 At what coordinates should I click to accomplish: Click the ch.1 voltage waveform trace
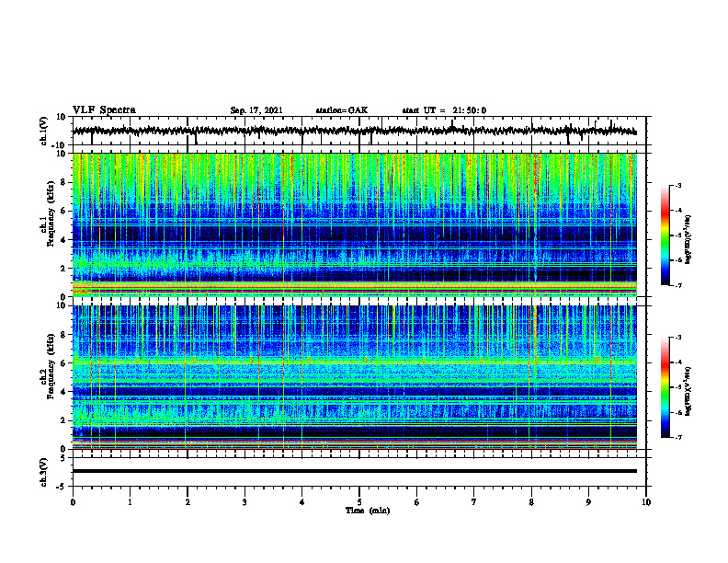[354, 131]
